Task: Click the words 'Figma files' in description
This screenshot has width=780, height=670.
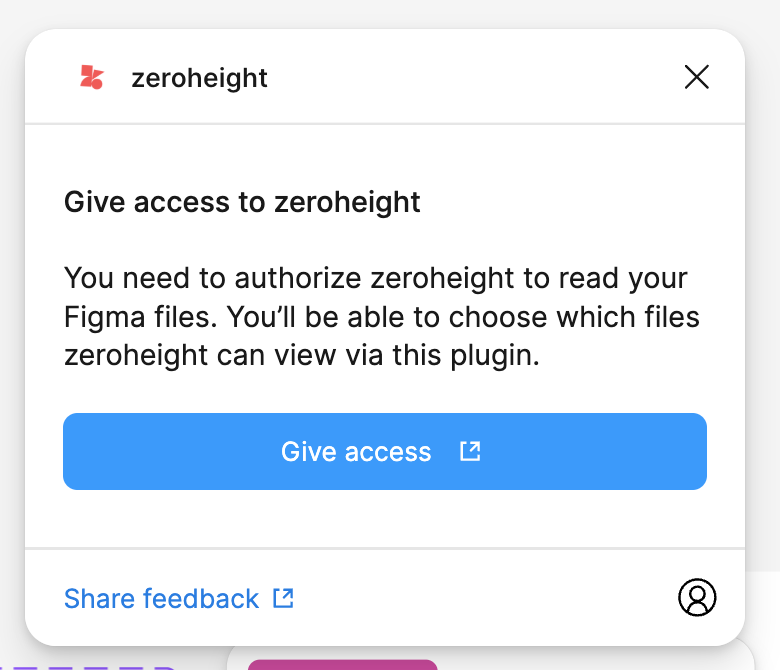Action: (x=137, y=317)
